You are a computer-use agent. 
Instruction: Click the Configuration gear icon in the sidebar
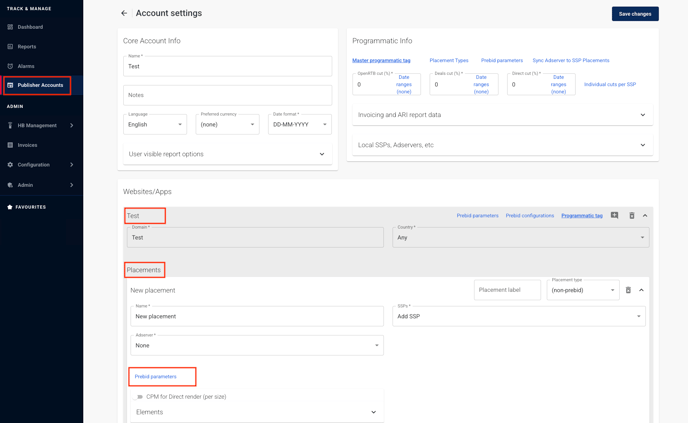10,165
